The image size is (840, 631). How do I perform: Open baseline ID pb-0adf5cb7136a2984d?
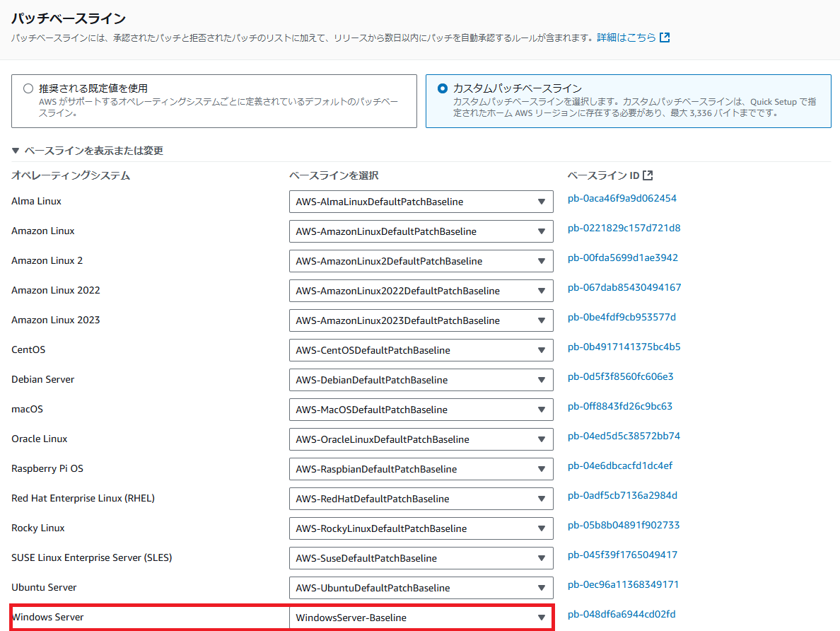622,495
